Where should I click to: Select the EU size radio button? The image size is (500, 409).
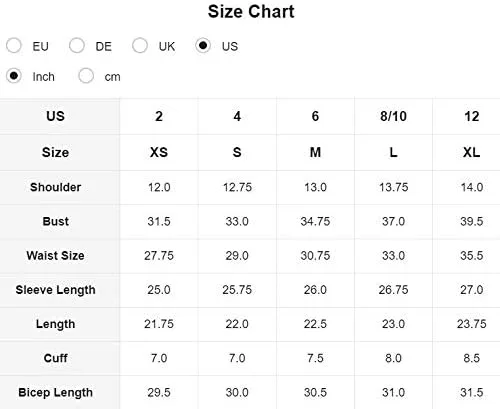click(x=14, y=45)
